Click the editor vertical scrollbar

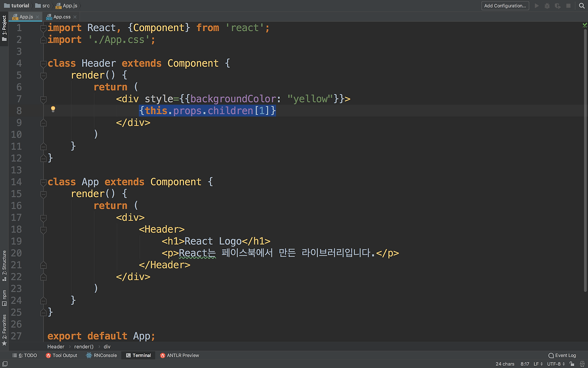585,161
